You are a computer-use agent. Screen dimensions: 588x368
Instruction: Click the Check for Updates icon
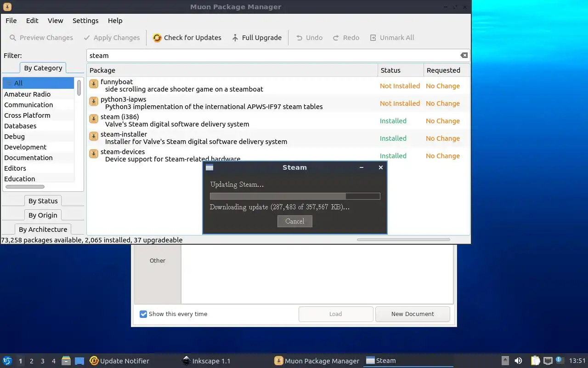pyautogui.click(x=157, y=38)
